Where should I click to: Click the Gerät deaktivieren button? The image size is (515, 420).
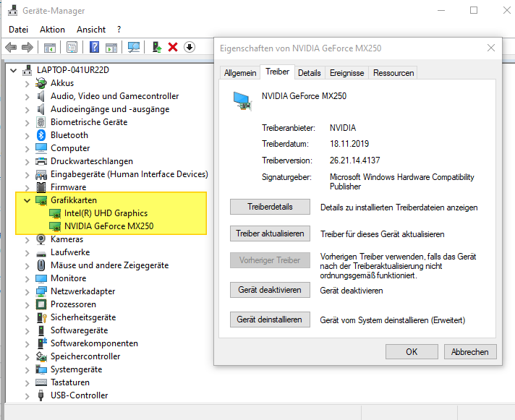tap(270, 290)
